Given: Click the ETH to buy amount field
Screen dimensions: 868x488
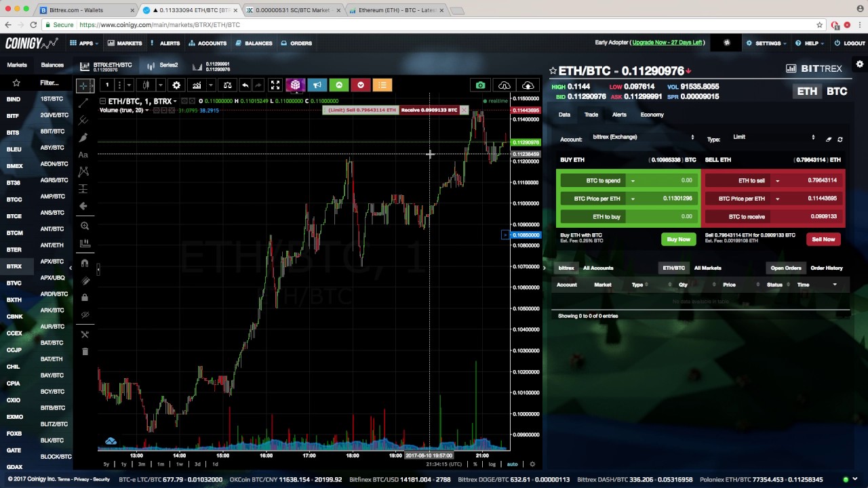Looking at the screenshot, I should [x=662, y=217].
